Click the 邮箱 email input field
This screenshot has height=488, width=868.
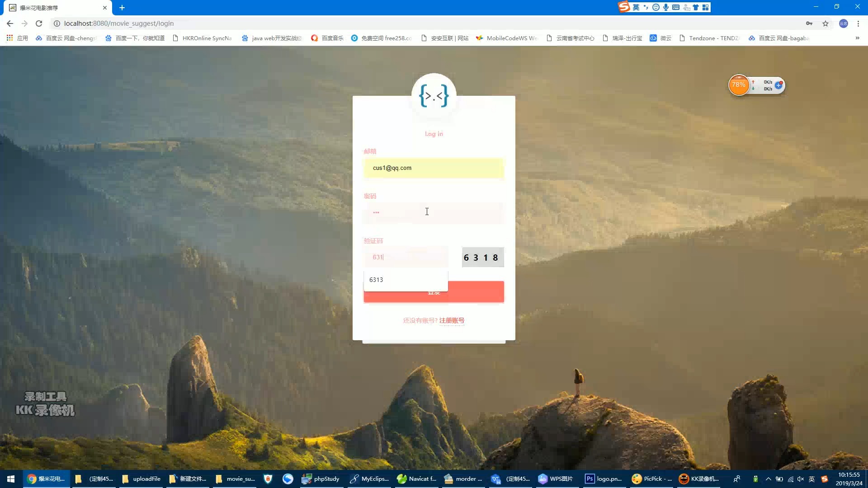(x=434, y=168)
